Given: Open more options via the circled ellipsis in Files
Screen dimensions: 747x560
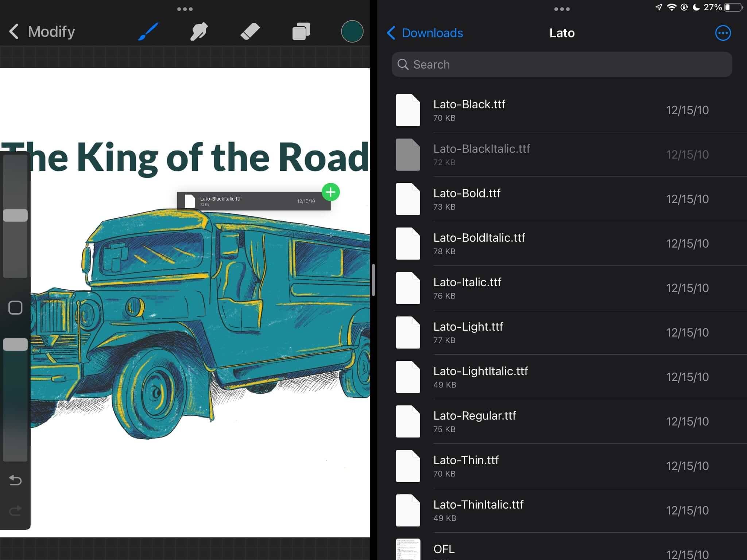Looking at the screenshot, I should 723,33.
